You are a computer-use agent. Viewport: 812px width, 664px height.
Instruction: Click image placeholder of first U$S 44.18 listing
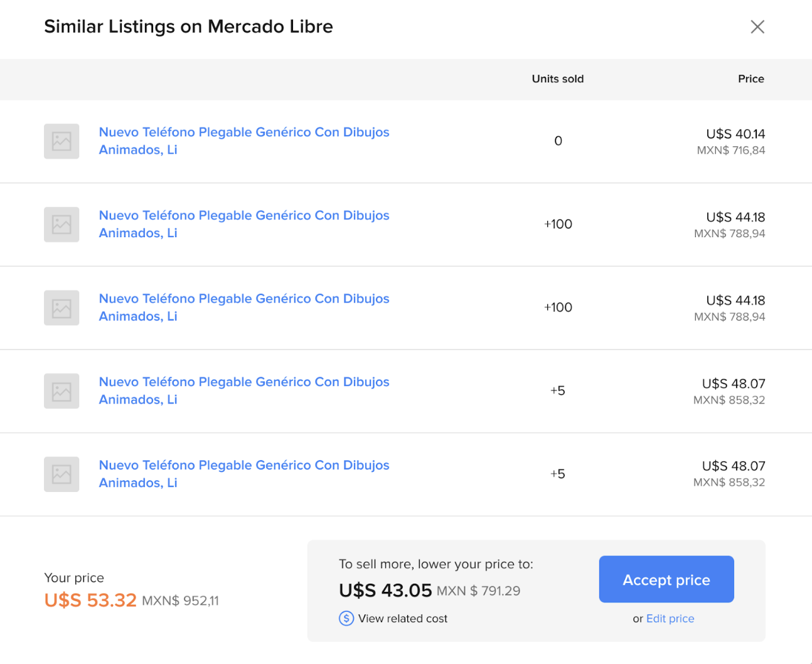click(x=61, y=225)
